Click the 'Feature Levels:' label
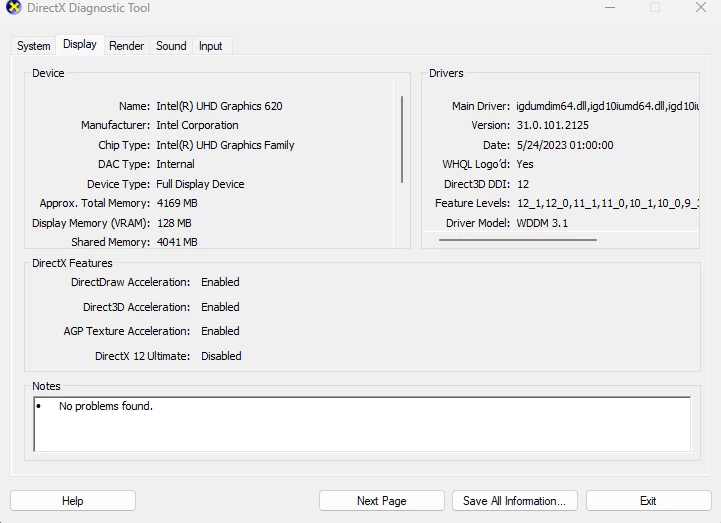The image size is (721, 523). pos(472,203)
